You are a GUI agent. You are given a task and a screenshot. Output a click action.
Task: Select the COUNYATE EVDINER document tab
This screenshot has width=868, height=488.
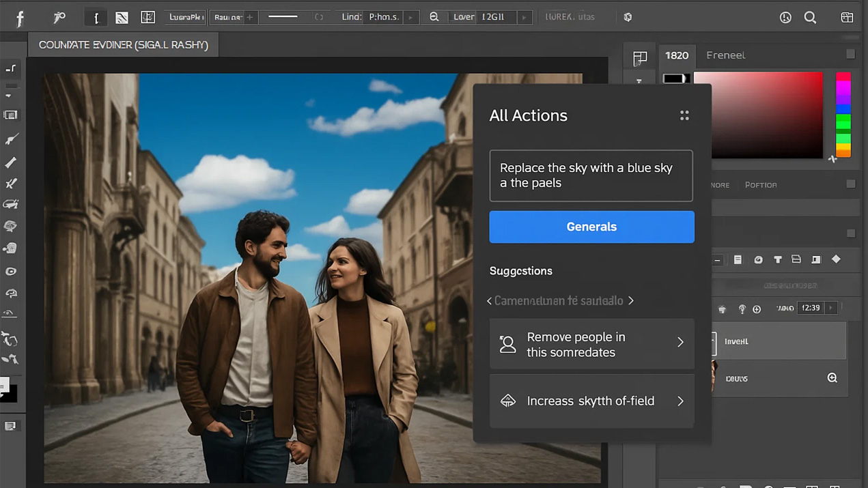point(124,45)
